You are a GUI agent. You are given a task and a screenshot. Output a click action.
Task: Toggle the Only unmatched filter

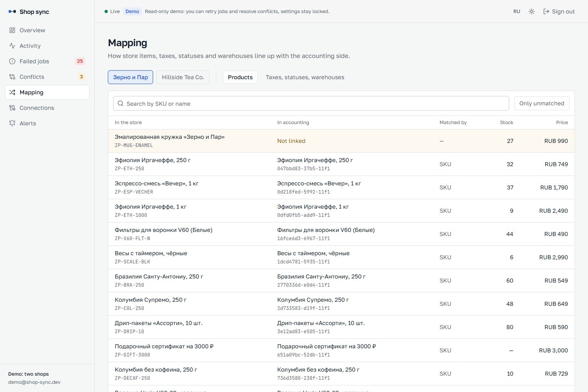pos(542,103)
